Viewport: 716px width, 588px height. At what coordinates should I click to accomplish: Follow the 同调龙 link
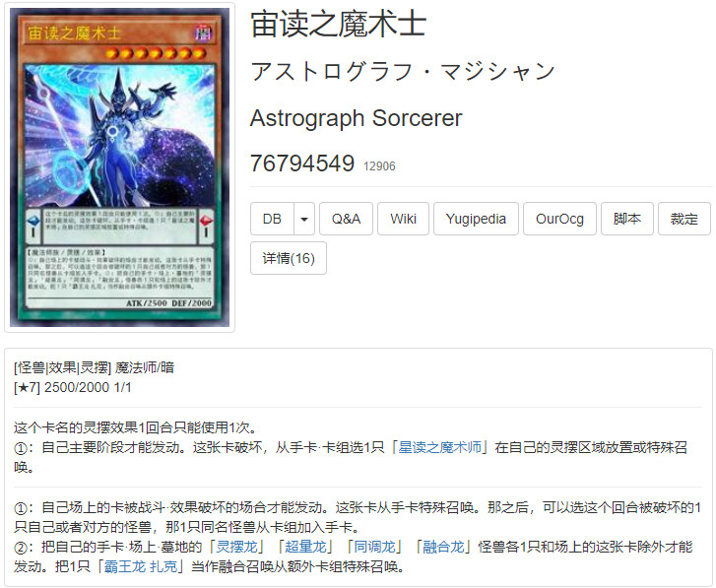point(374,547)
